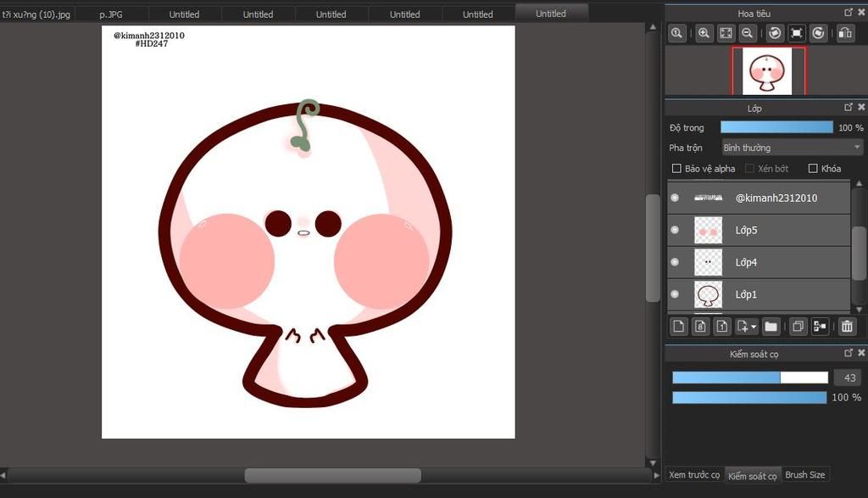868x498 pixels.
Task: Close the Hoa tiêu navigator panel
Action: point(861,12)
